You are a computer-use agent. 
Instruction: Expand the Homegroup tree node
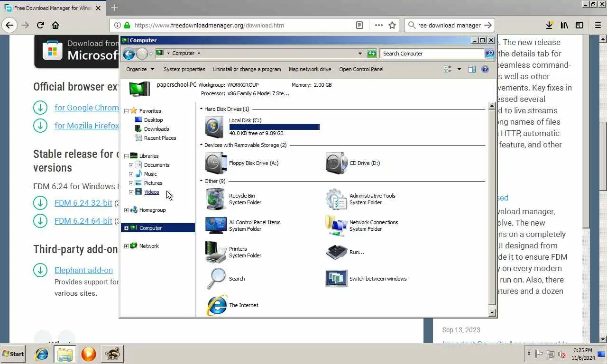coord(126,210)
